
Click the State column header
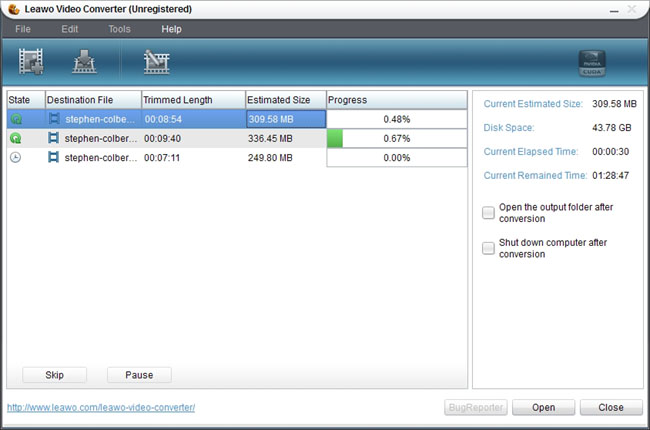coord(26,100)
